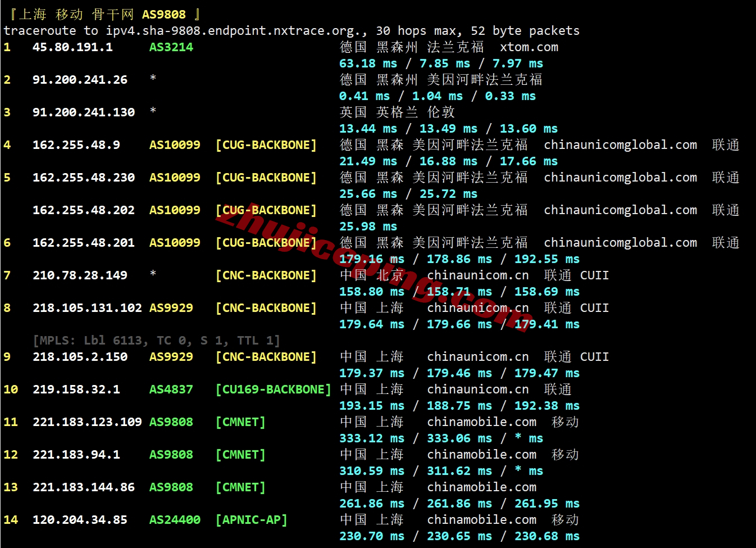Viewport: 756px width, 548px height.
Task: Click chinamobile.com on hop 14
Action: click(x=481, y=520)
